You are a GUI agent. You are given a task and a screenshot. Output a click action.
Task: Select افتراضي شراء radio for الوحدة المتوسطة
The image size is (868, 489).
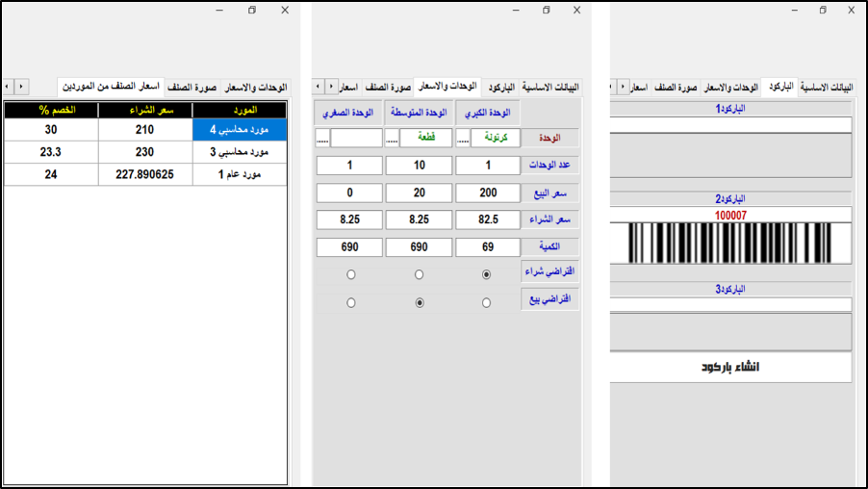pyautogui.click(x=419, y=274)
